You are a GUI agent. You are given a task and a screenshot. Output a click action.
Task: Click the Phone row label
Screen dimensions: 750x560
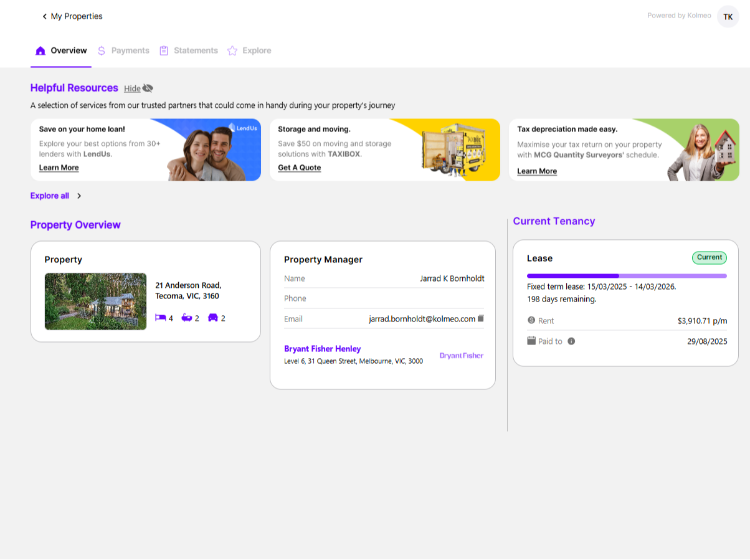295,298
